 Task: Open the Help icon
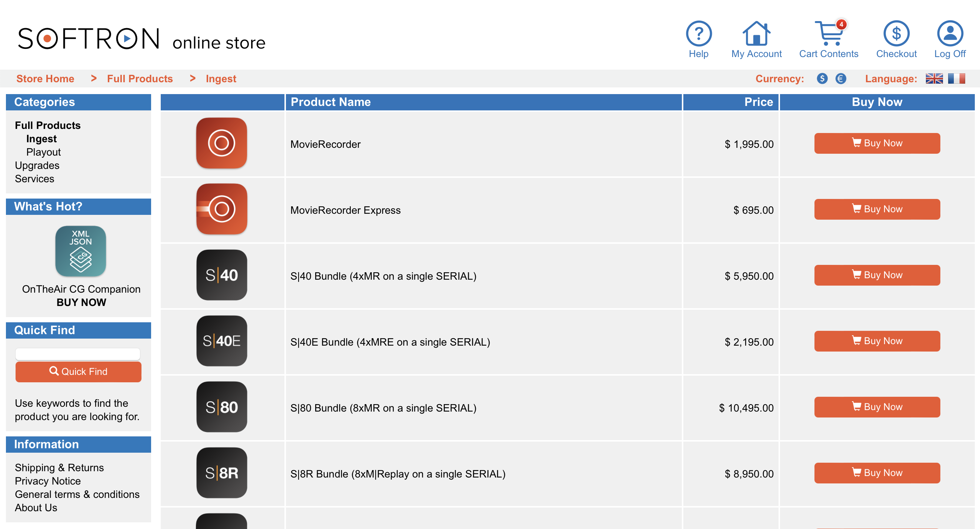pos(699,33)
